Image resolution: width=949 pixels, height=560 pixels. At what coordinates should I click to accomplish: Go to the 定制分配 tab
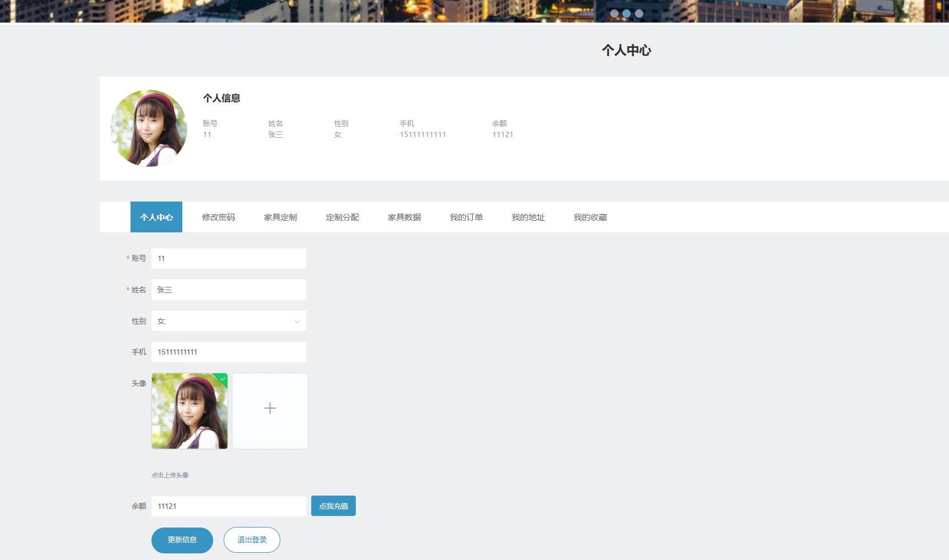[x=342, y=218]
